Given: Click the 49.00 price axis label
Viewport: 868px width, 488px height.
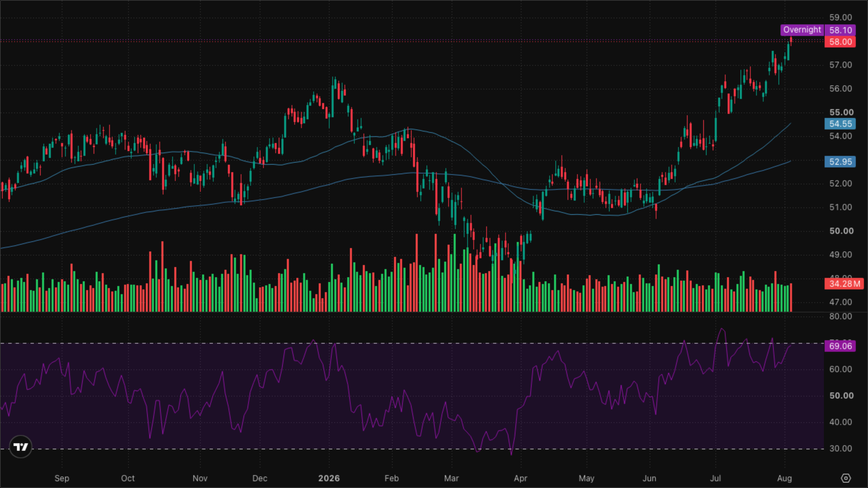Looking at the screenshot, I should pyautogui.click(x=841, y=255).
